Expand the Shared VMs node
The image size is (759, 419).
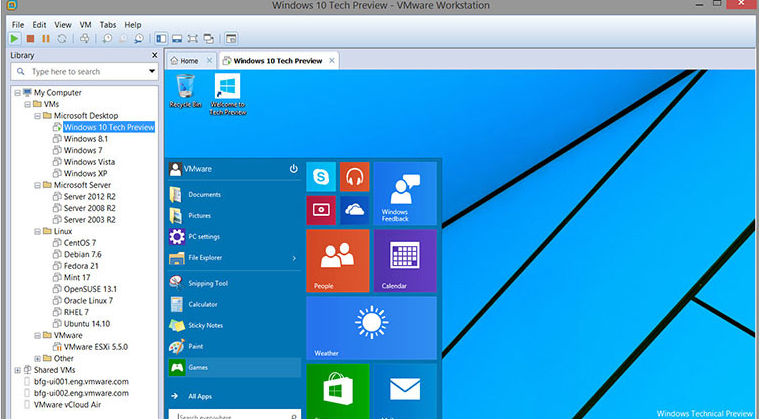point(17,370)
